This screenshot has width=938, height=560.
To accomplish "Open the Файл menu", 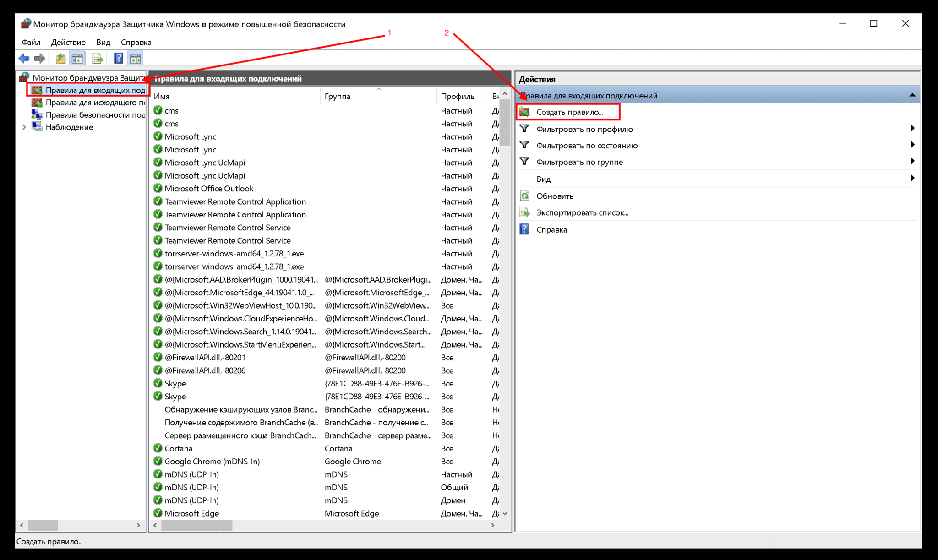I will pyautogui.click(x=31, y=42).
